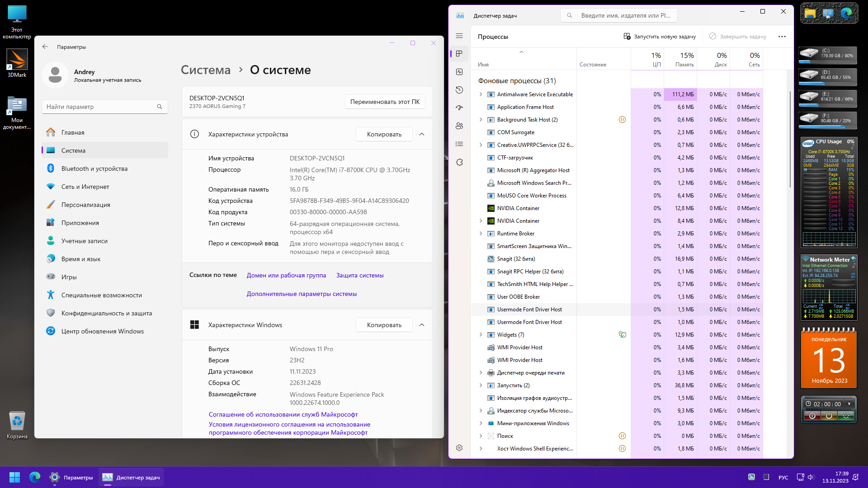Viewport: 868px width, 488px height.
Task: Open Details list icon in Task Manager
Action: 459,144
